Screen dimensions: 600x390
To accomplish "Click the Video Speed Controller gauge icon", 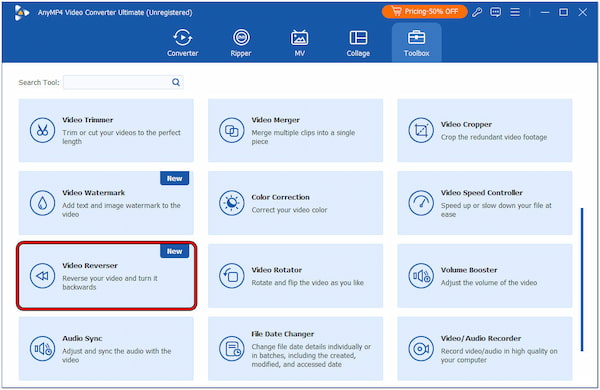I will 421,203.
